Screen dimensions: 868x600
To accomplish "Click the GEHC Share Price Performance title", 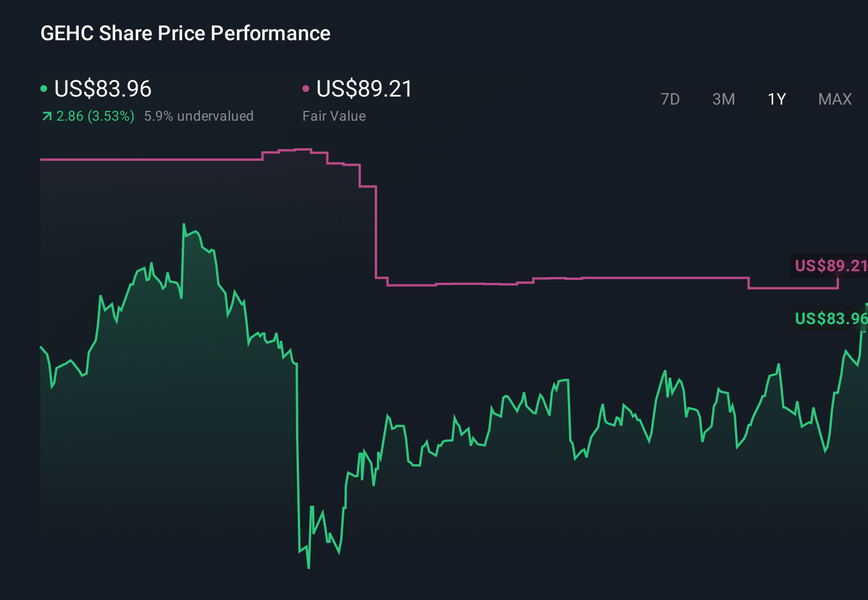I will tap(185, 33).
